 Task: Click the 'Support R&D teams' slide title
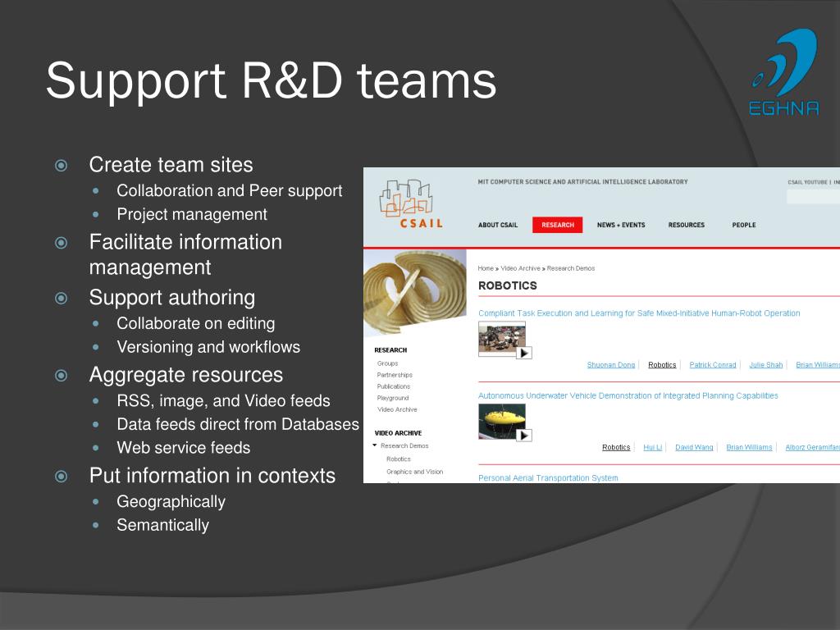tap(271, 81)
